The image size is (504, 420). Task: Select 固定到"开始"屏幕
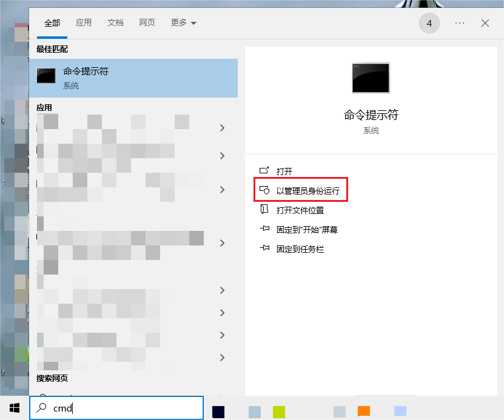(x=307, y=230)
